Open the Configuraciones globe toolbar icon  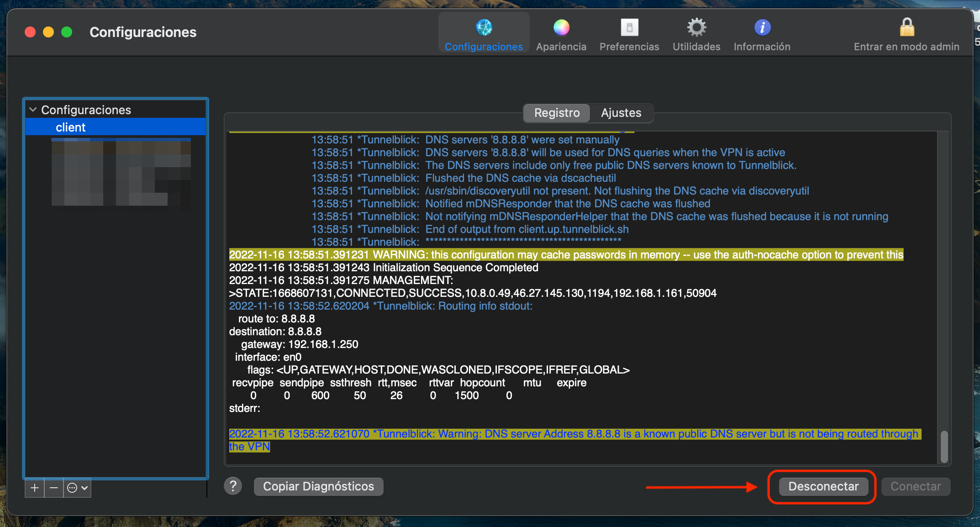click(484, 28)
